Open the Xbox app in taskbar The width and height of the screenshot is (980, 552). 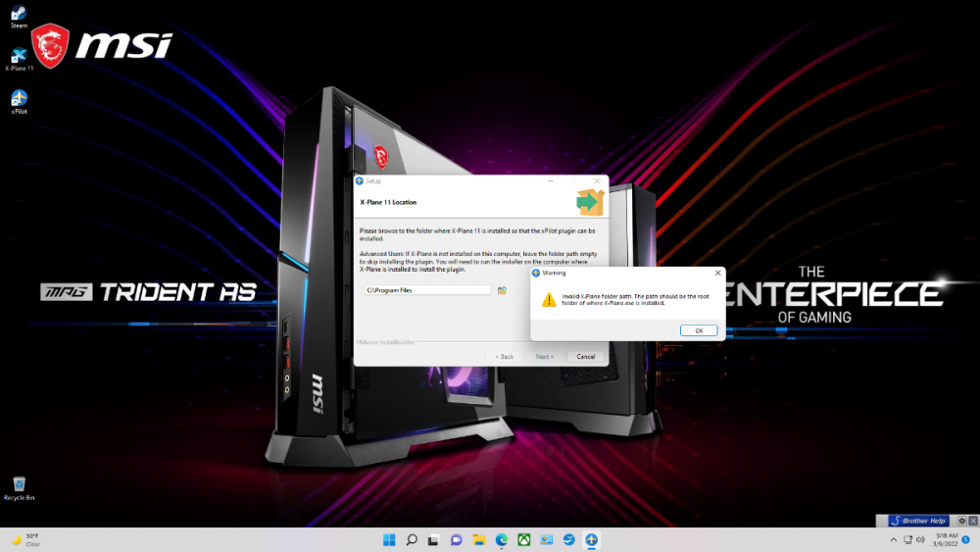(x=523, y=540)
